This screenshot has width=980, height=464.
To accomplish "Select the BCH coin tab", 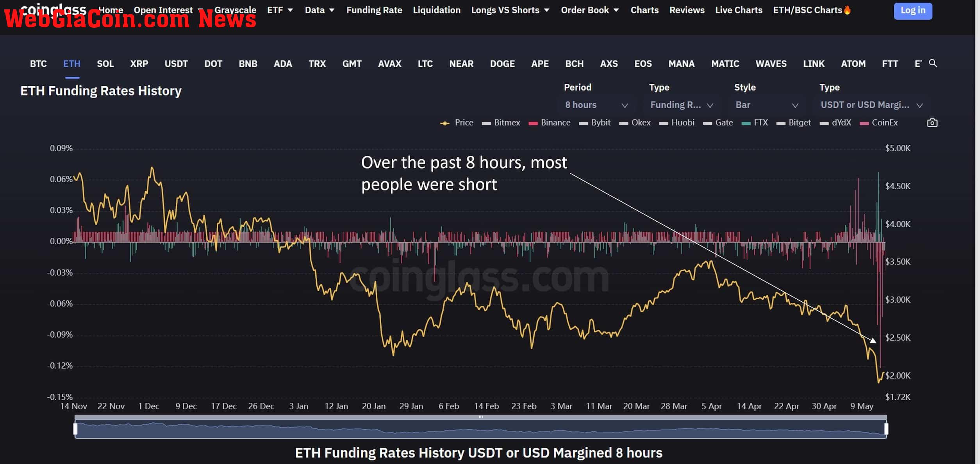I will tap(574, 64).
